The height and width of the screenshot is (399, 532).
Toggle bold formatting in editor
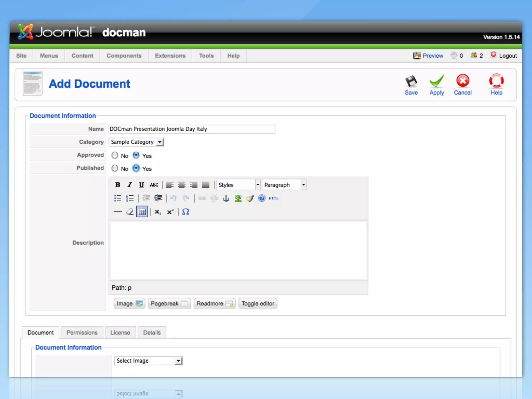pos(118,185)
